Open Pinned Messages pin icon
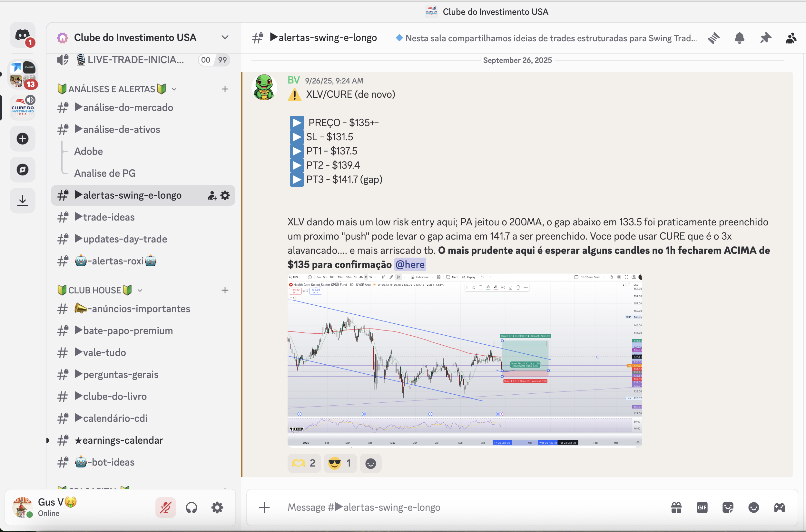The width and height of the screenshot is (806, 532). (765, 38)
